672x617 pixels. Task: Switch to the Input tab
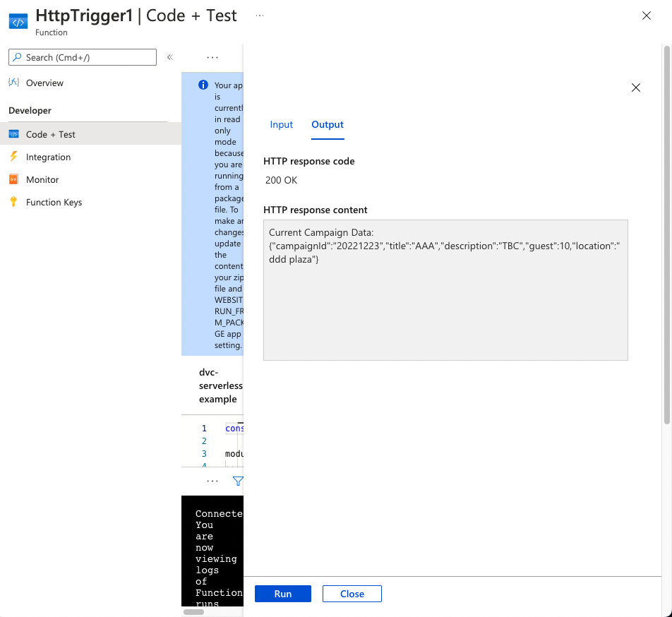tap(281, 124)
